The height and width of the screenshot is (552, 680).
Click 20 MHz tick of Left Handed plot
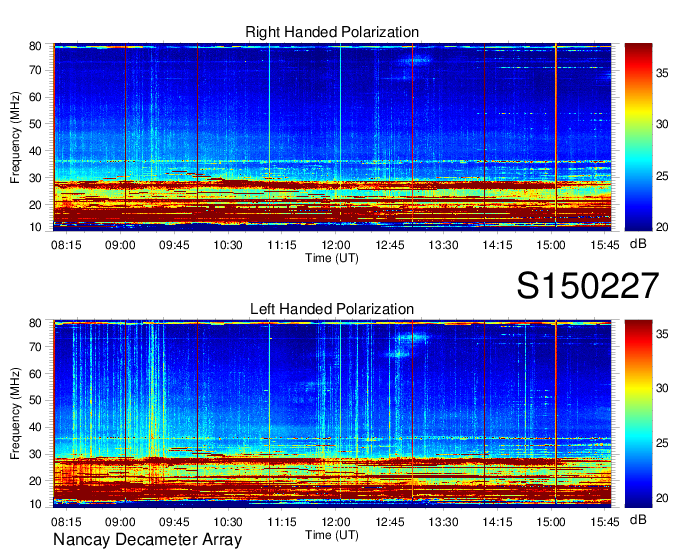pos(35,481)
